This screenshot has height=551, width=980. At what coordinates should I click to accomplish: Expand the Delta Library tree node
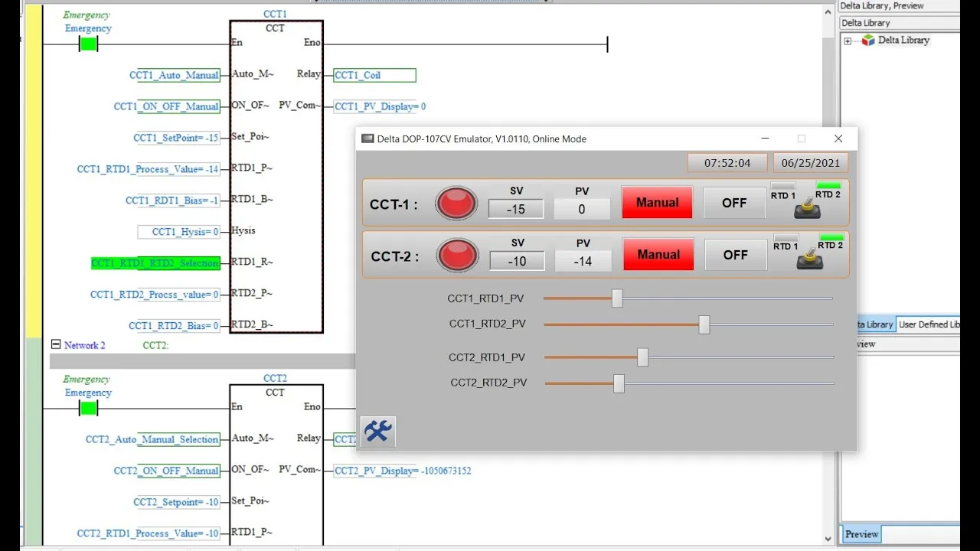coord(848,41)
